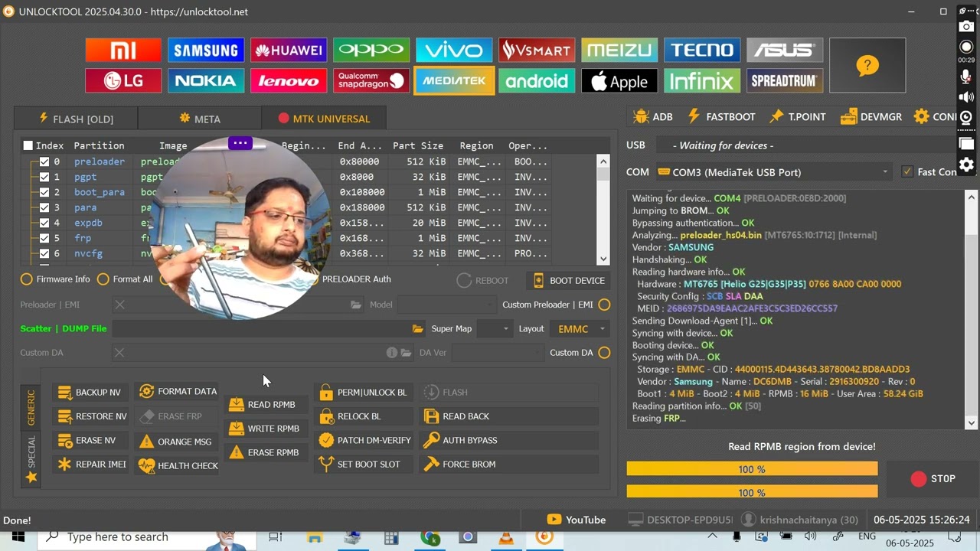Viewport: 980px width, 551px height.
Task: Click the log panel vertical scrollbar
Action: pos(972,309)
